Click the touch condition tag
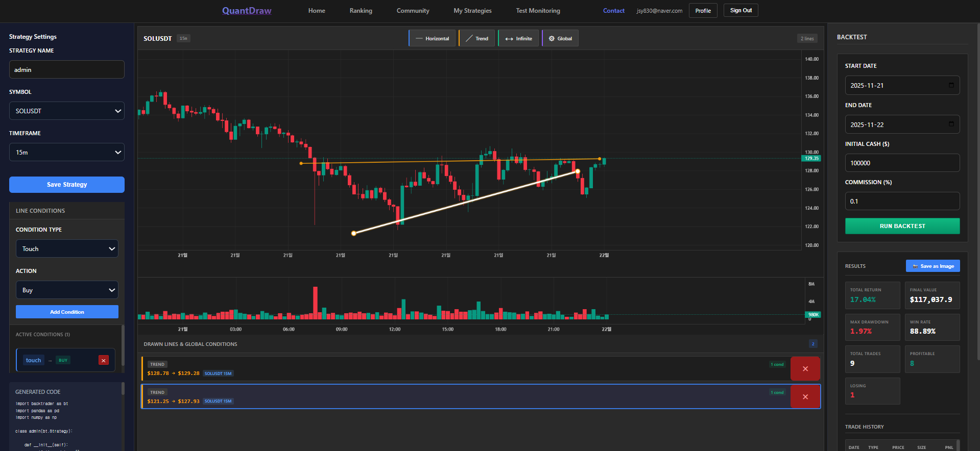Screen dimensions: 980x451 34,360
